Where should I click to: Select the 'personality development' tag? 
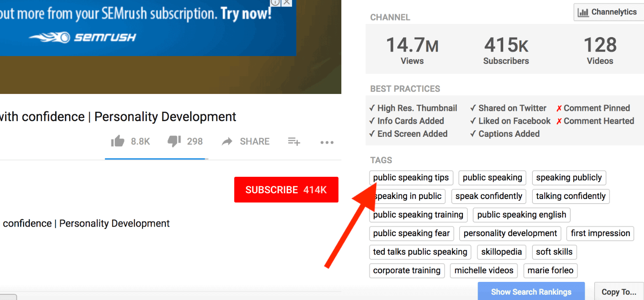[x=510, y=233]
